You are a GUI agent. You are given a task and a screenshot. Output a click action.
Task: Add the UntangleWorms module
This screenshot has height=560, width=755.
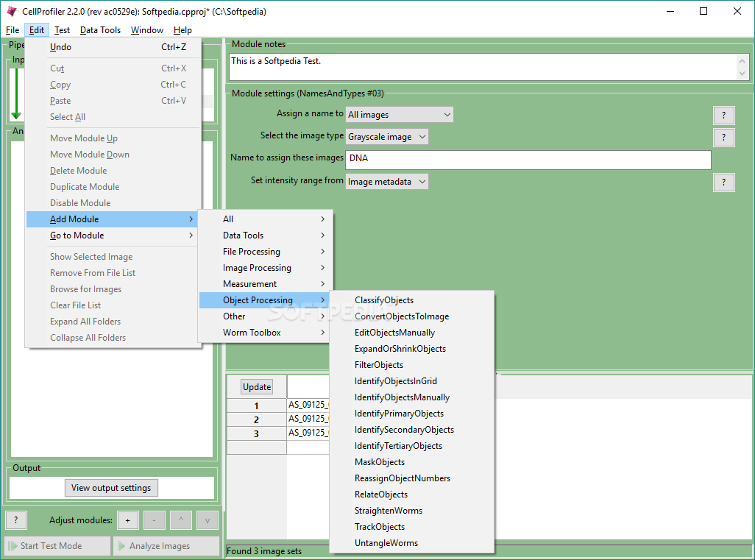(x=412, y=543)
